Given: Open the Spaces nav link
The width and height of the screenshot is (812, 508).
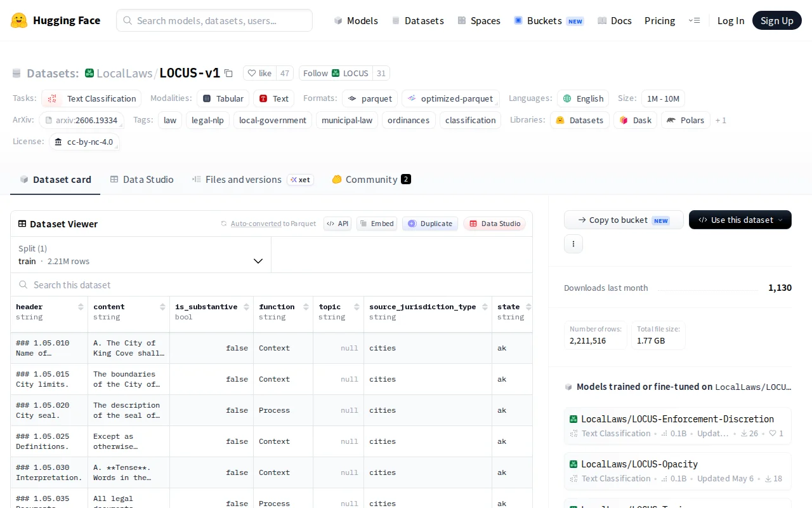Looking at the screenshot, I should [x=479, y=20].
